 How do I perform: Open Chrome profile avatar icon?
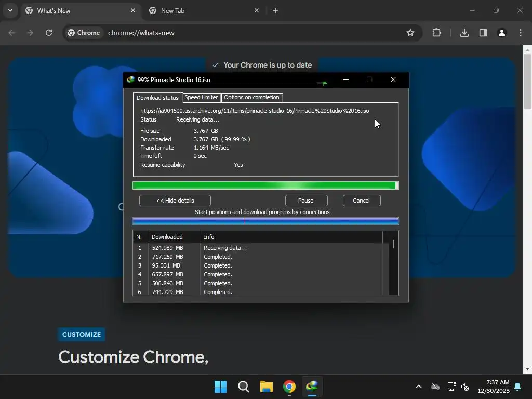[x=502, y=33]
